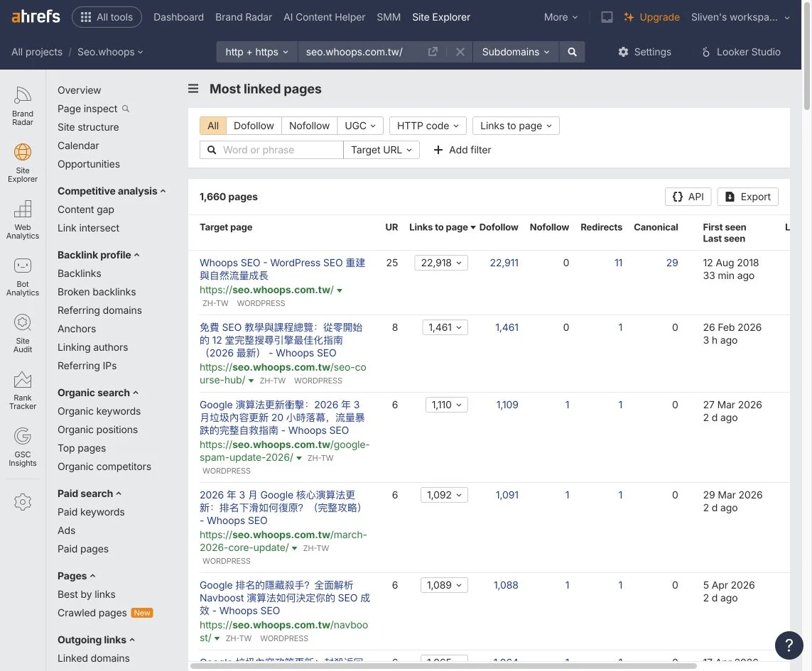Viewport: 812px width, 671px height.
Task: Open the Seo.whoops project dropdown
Action: pos(110,52)
